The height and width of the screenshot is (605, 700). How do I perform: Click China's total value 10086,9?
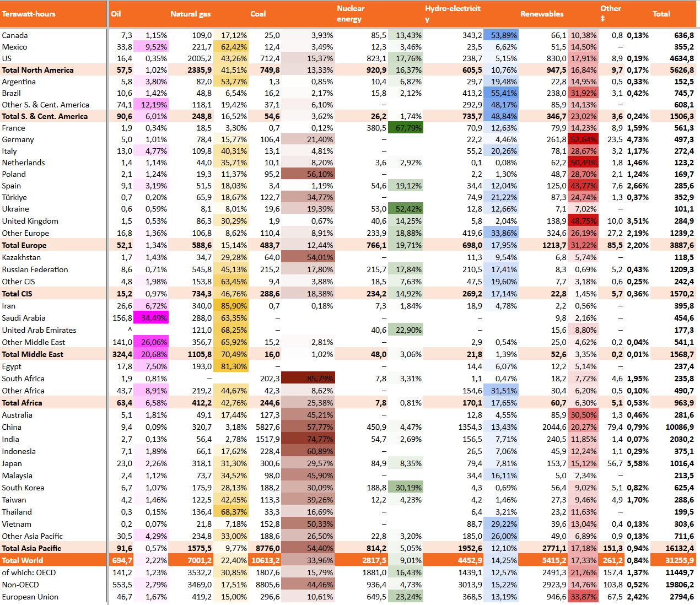pyautogui.click(x=679, y=427)
